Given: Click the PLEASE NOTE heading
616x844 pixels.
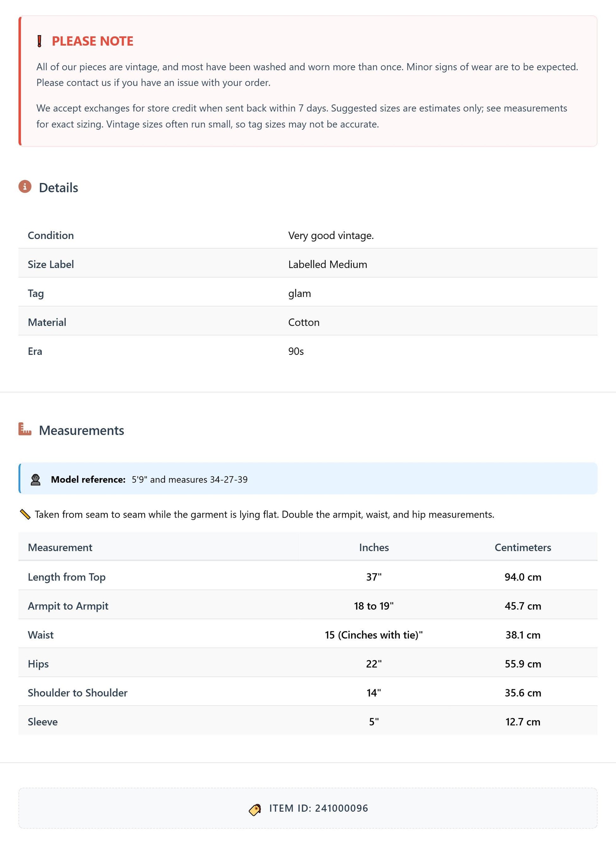Looking at the screenshot, I should pyautogui.click(x=92, y=41).
